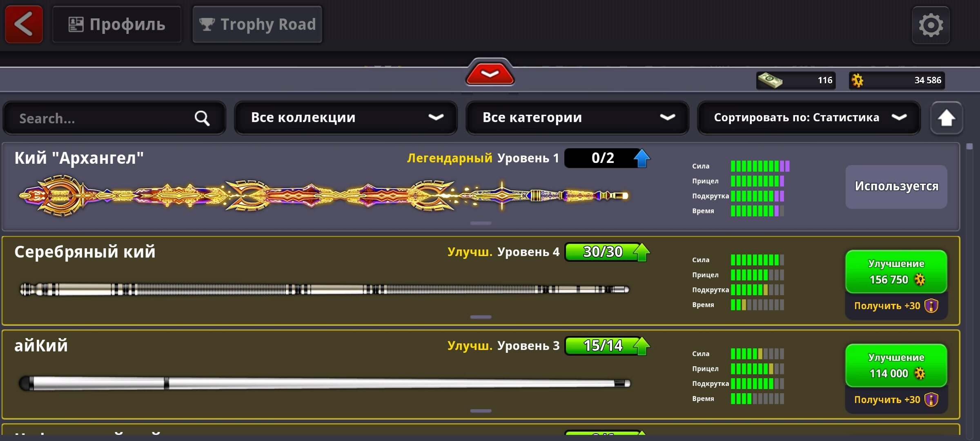The width and height of the screenshot is (980, 441).
Task: Click the search magnifier icon
Action: tap(202, 118)
